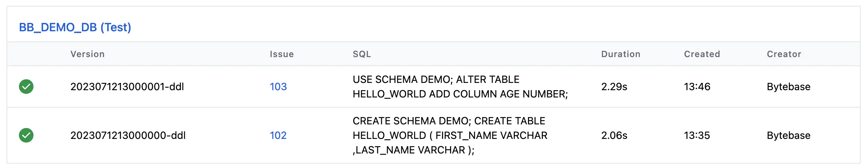This screenshot has height=168, width=868.
Task: Open issue 102 link
Action: pos(278,135)
